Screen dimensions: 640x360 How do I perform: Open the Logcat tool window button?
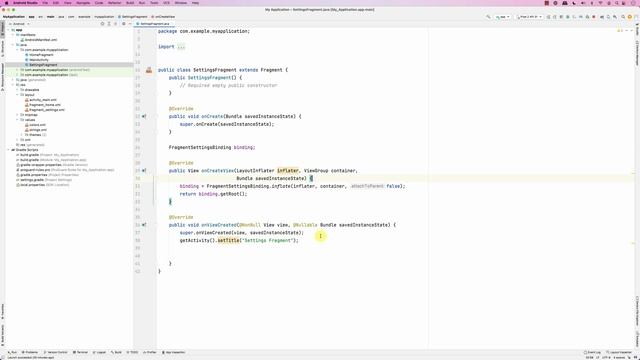(x=100, y=352)
